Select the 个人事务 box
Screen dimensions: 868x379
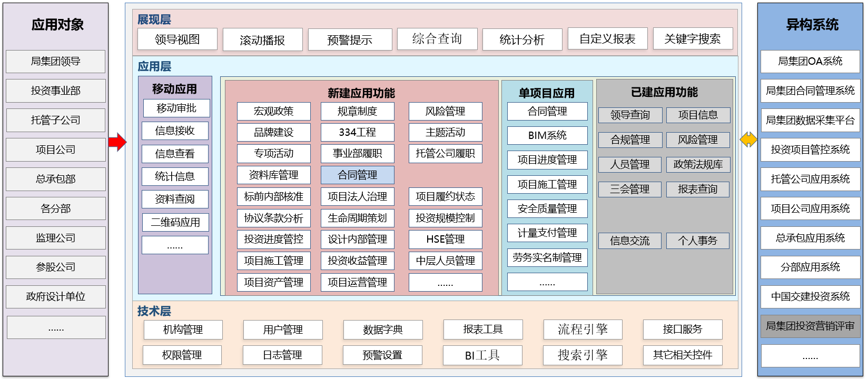[697, 241]
